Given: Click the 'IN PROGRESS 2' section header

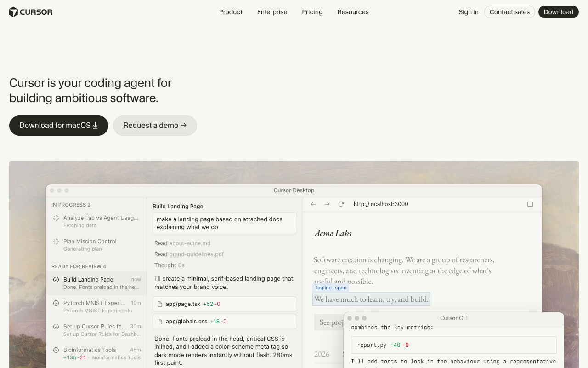Looking at the screenshot, I should coord(71,205).
